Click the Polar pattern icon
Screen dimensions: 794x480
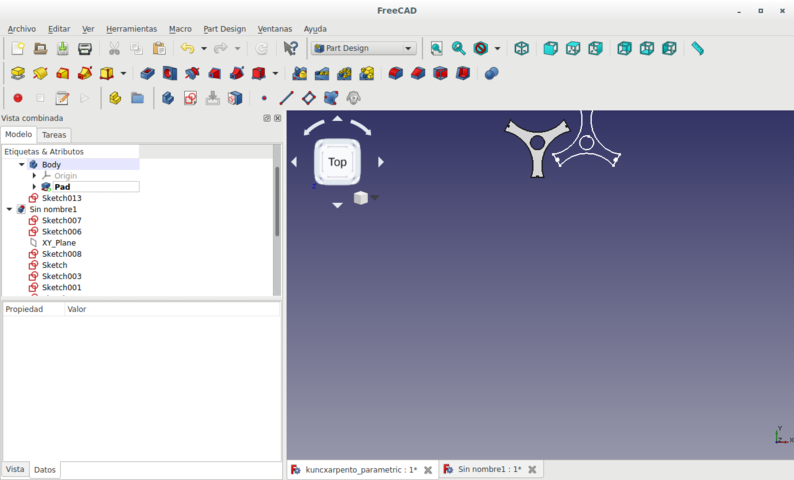coord(344,73)
